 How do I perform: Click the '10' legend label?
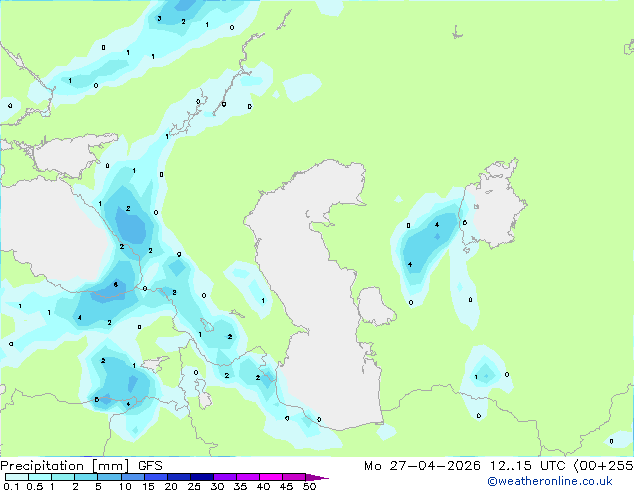pos(125,486)
